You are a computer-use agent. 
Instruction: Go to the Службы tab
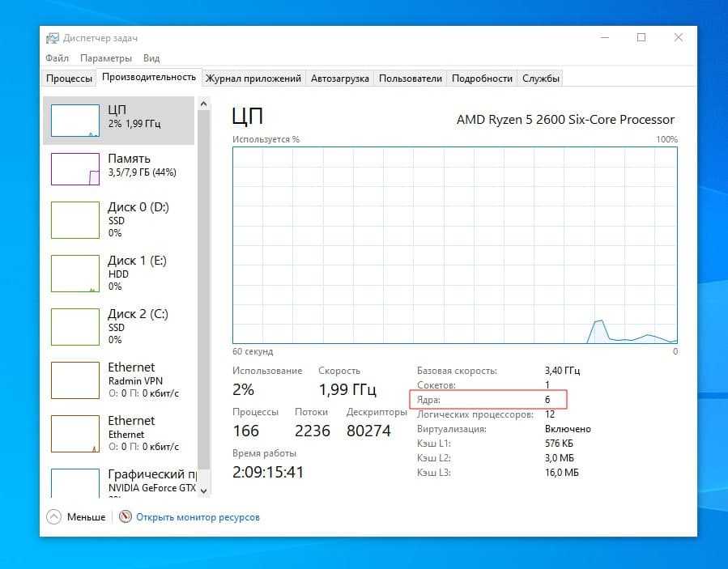540,79
